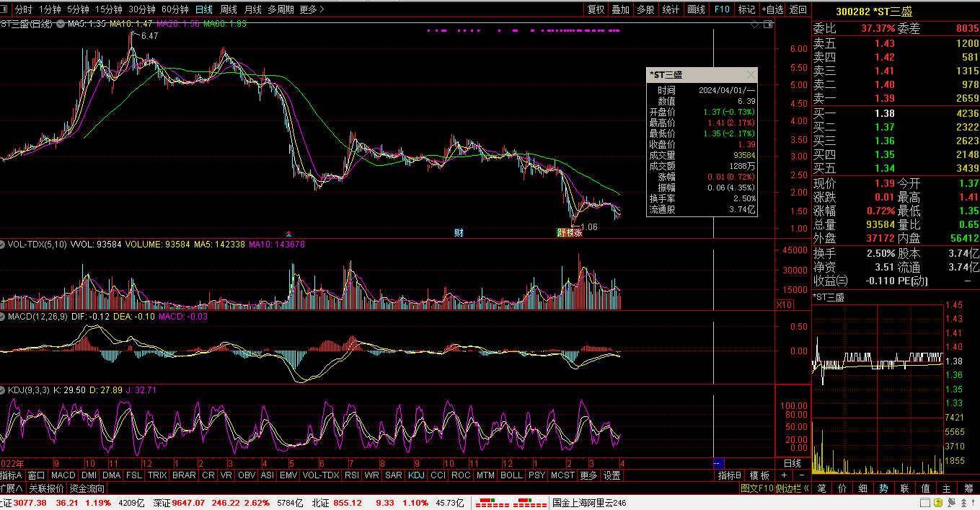Select the 筹 tab in side panel
The image size is (980, 510).
968,488
